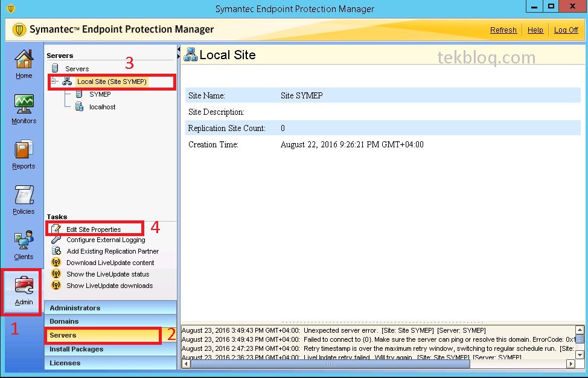The image size is (588, 378).
Task: Click the SYMEP server icon
Action: (x=79, y=94)
